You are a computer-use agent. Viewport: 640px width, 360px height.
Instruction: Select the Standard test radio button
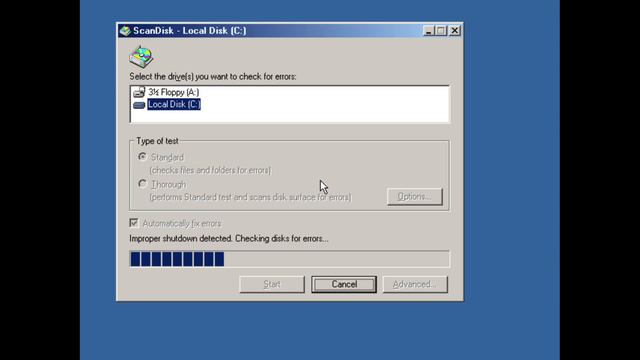pyautogui.click(x=142, y=157)
